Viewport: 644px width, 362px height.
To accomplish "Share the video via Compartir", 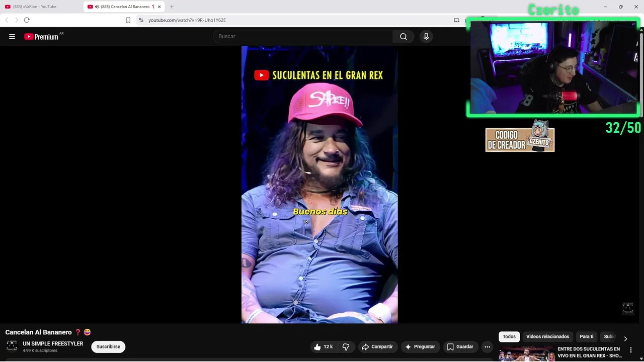I will click(x=377, y=347).
